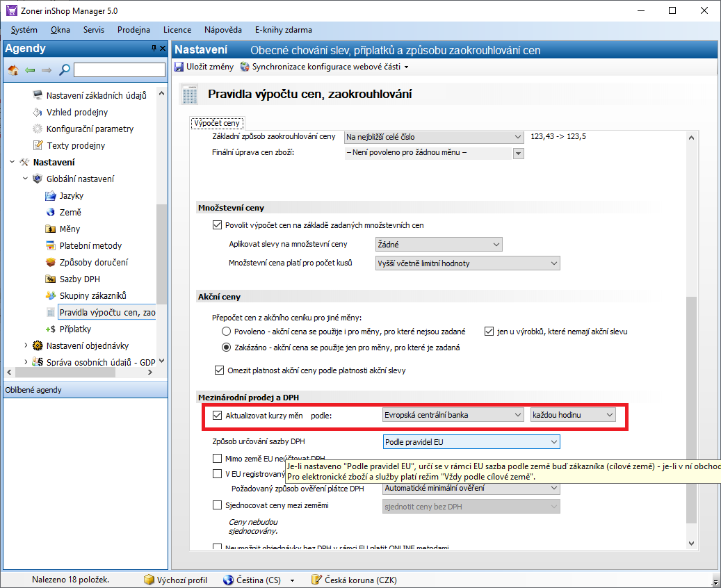Image resolution: width=721 pixels, height=588 pixels.
Task: Open Platební metody in the sidebar
Action: (90, 245)
